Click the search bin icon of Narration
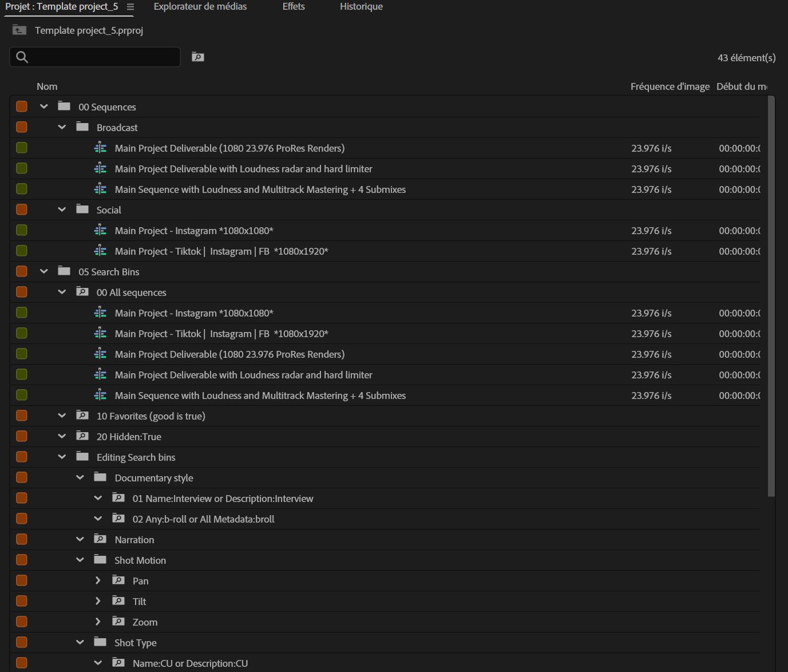Viewport: 788px width, 672px height. tap(100, 539)
